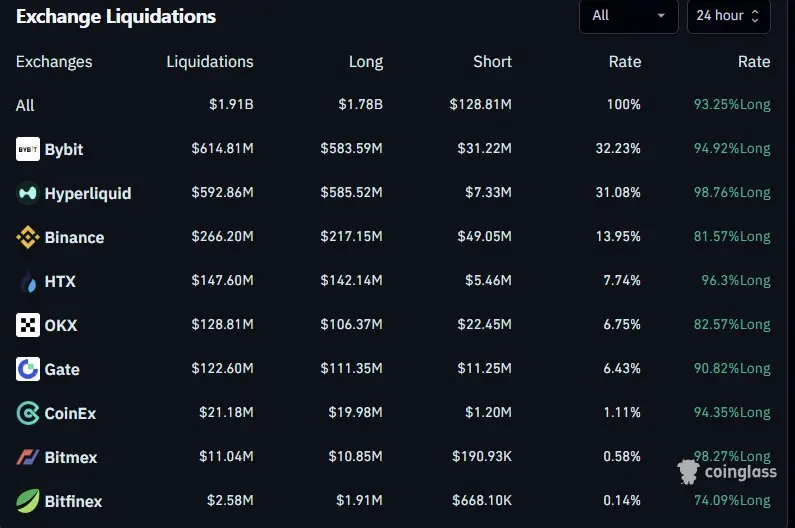
Task: Click the Exchanges column header
Action: [54, 62]
